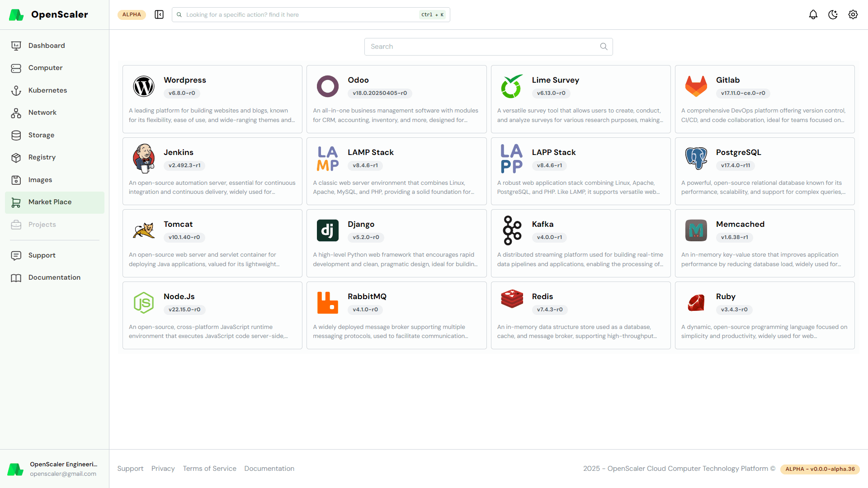The height and width of the screenshot is (488, 868).
Task: Open Dashboard menu item
Action: (55, 46)
